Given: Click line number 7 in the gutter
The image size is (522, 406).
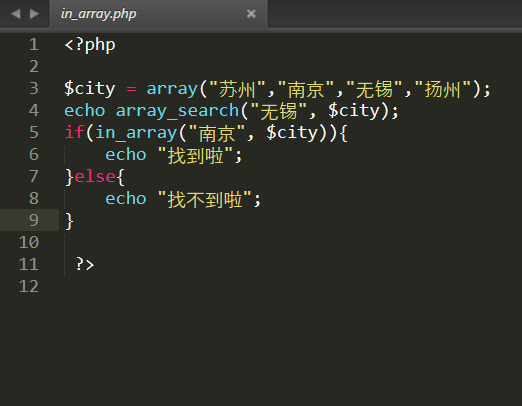Looking at the screenshot, I should click(34, 176).
